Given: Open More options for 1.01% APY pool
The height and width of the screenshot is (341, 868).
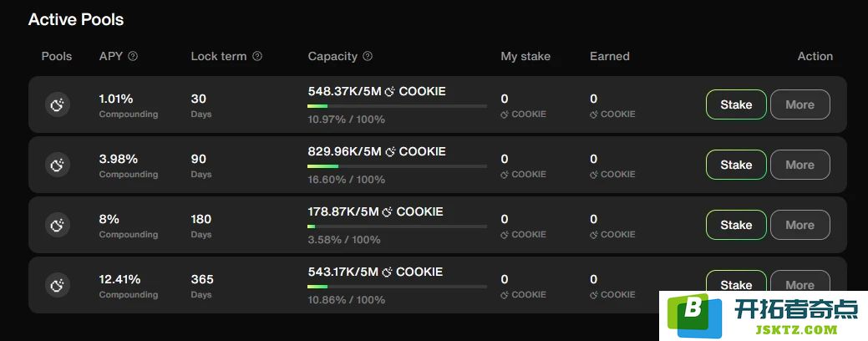Looking at the screenshot, I should [799, 104].
